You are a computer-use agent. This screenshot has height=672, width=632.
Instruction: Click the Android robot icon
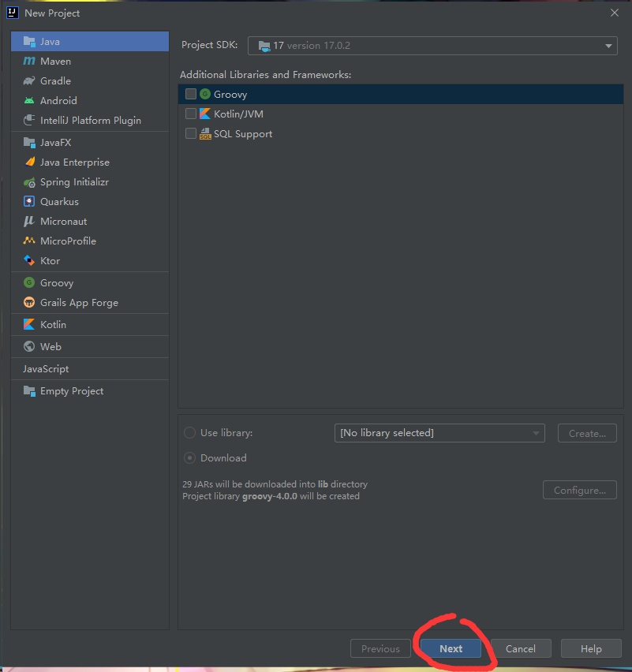pos(29,101)
